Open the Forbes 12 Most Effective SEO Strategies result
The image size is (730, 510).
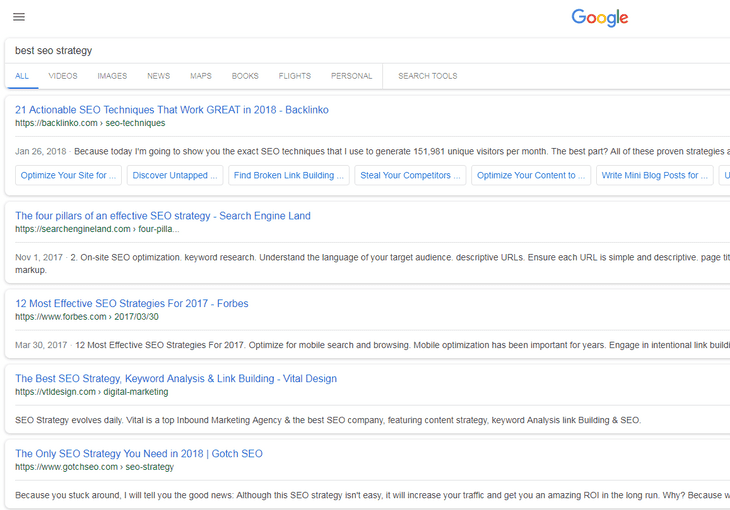(x=132, y=304)
